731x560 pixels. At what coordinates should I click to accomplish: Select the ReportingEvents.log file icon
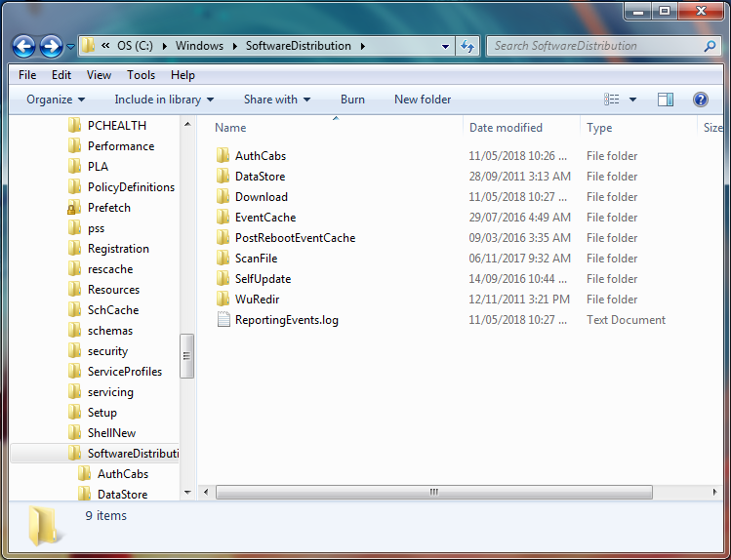coord(223,320)
